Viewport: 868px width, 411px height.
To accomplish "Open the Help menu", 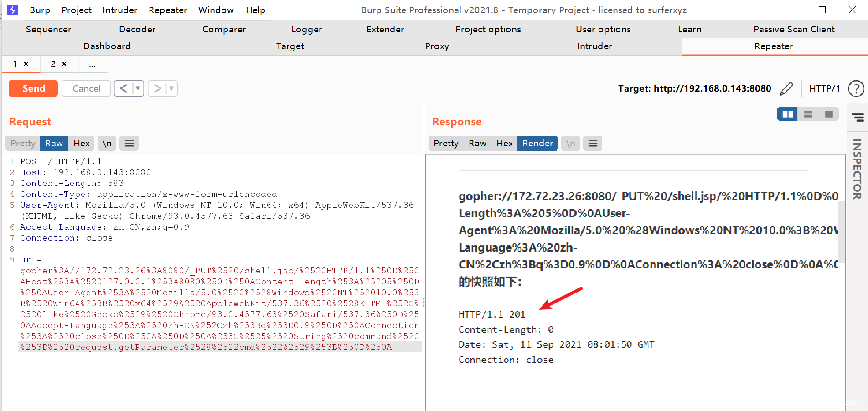I will coord(255,10).
